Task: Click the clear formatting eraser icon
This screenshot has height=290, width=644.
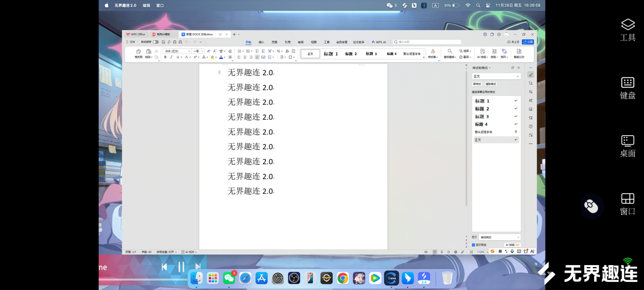Action: coord(230,51)
